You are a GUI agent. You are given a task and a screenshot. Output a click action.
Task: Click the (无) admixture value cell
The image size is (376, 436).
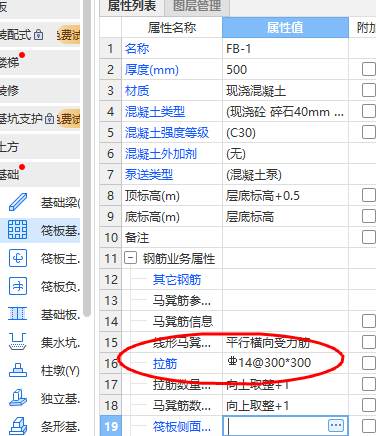pos(285,154)
